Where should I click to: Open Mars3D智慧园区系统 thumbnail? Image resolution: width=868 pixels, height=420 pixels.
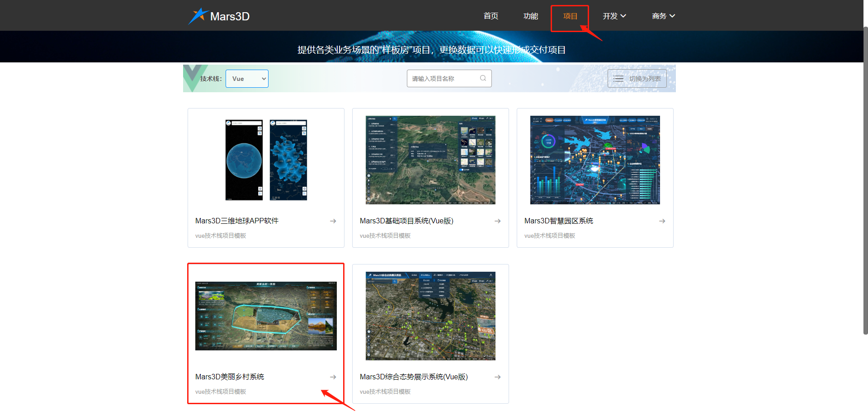coord(595,160)
